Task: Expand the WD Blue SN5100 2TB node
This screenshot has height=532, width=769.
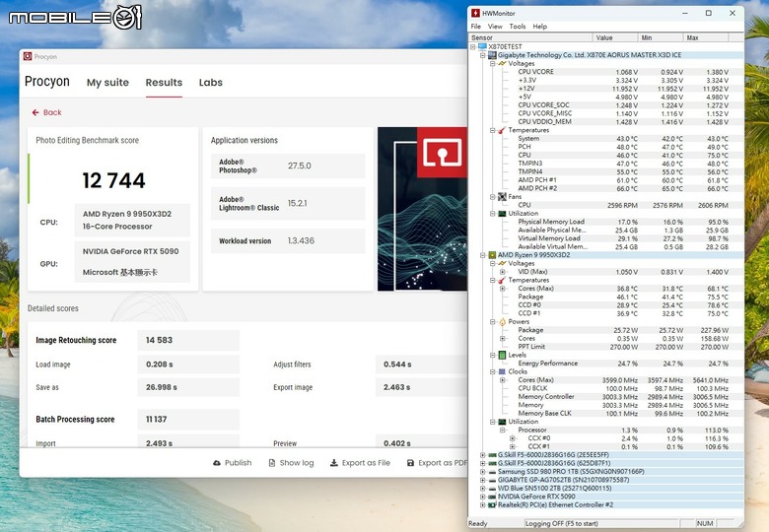Action: point(482,489)
